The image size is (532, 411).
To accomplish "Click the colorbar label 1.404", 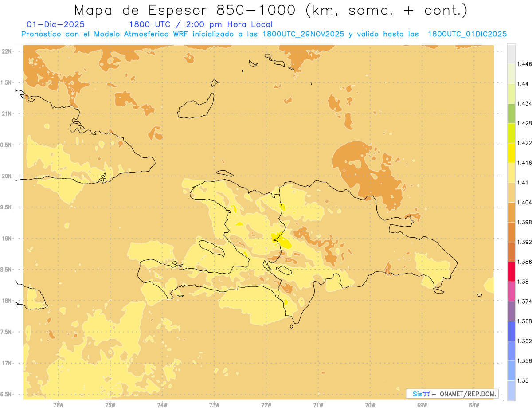I will (x=524, y=203).
